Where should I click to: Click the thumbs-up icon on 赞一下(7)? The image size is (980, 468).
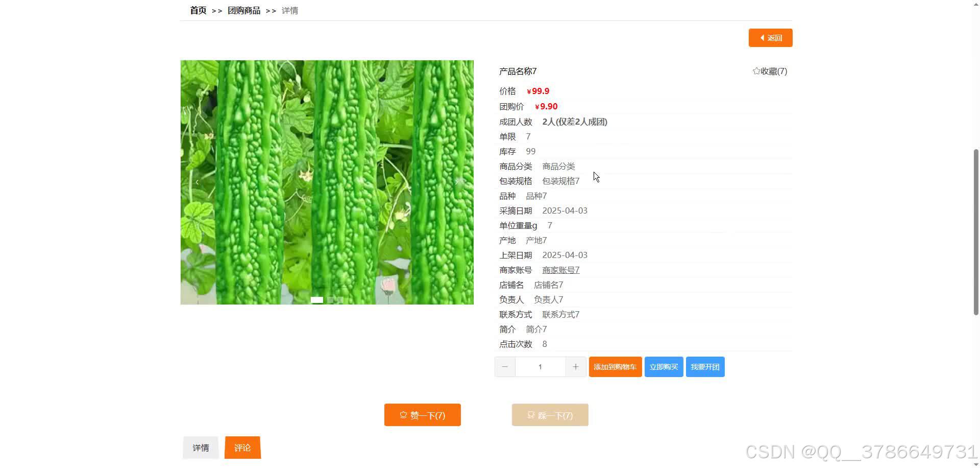click(x=404, y=415)
